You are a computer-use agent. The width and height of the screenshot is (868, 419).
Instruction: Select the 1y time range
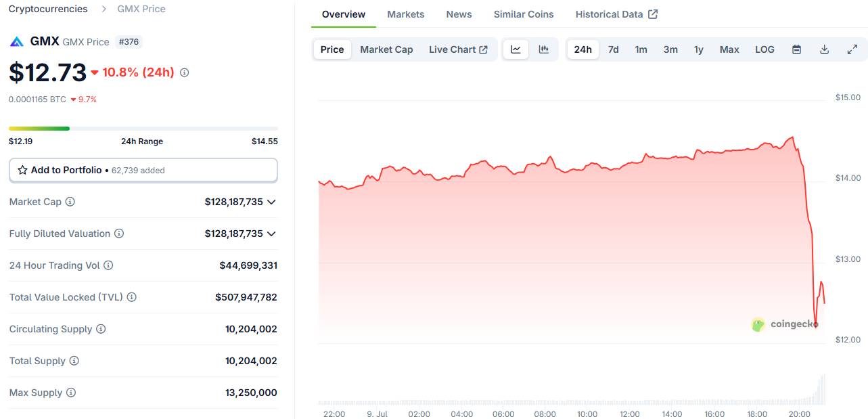tap(698, 49)
